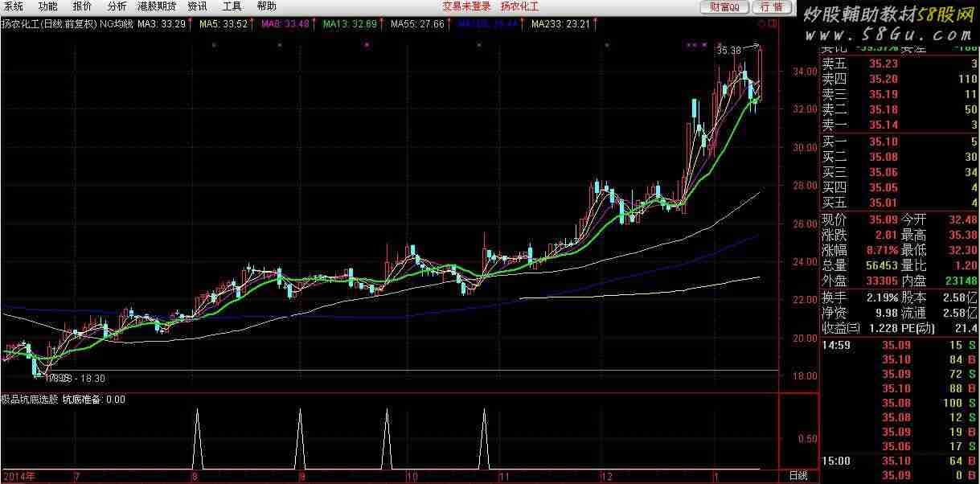Image resolution: width=980 pixels, height=484 pixels.
Task: Click the 15:00 tick row with volume 64
Action: 900,461
